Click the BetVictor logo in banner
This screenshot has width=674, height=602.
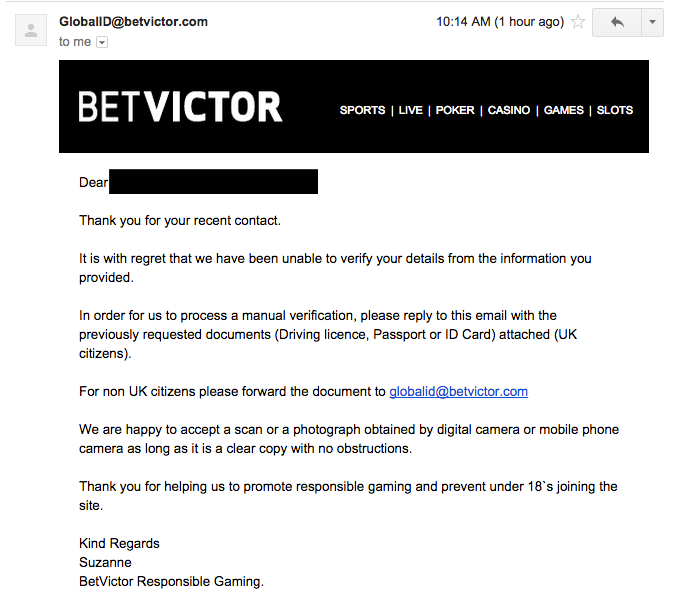point(180,107)
